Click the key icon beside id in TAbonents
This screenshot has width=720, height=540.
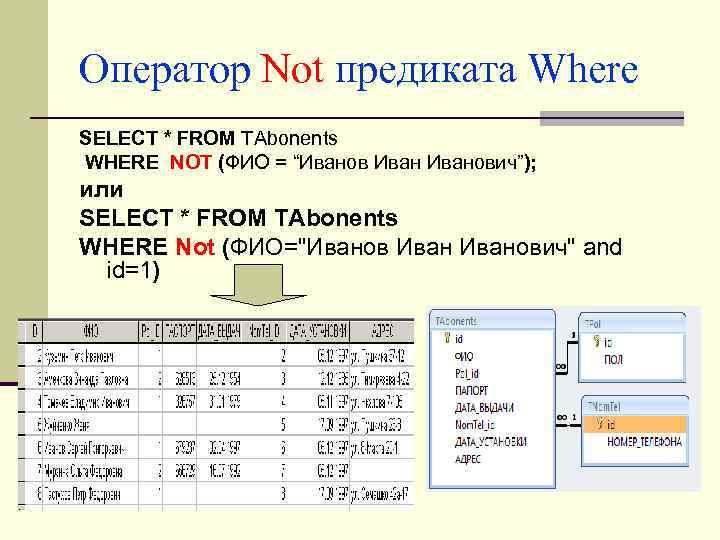click(x=447, y=338)
